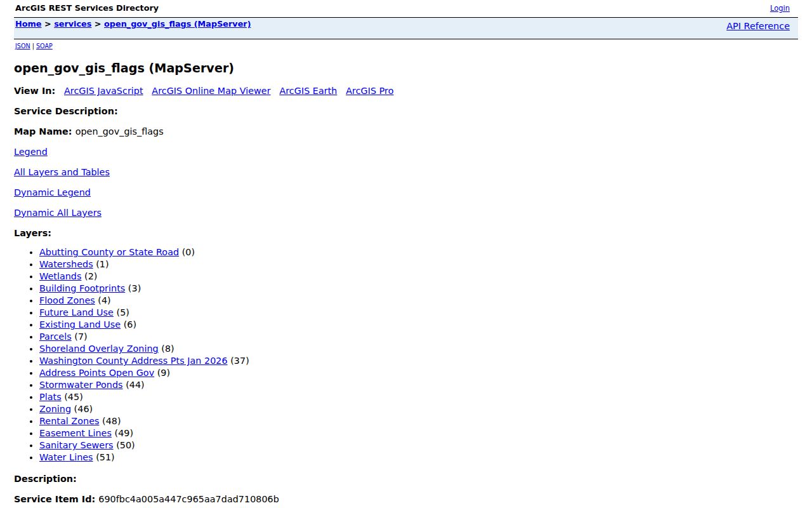The image size is (812, 508).
Task: Click the Flood Zones layer link
Action: (67, 300)
